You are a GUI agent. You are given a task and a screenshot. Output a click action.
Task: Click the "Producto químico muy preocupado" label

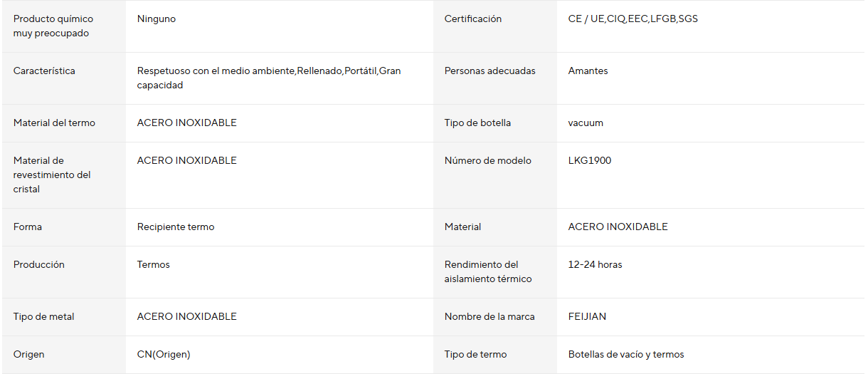53,26
